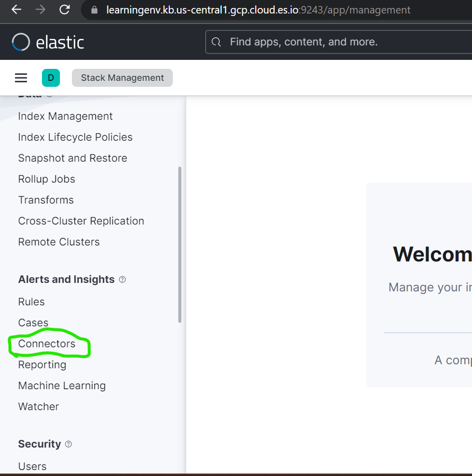Open Machine Learning management

[62, 386]
